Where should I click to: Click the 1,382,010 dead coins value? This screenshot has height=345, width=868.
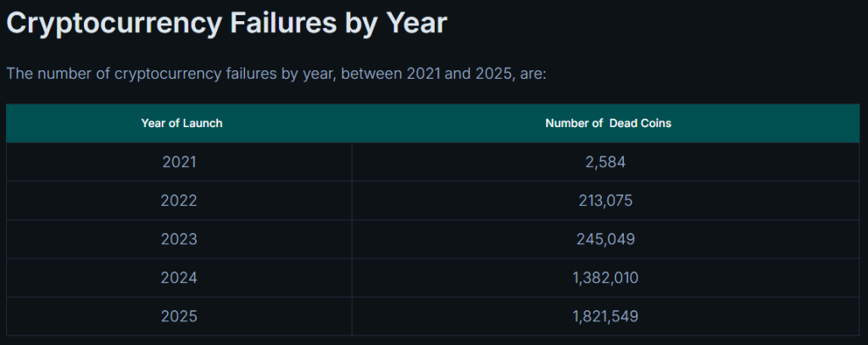[605, 277]
